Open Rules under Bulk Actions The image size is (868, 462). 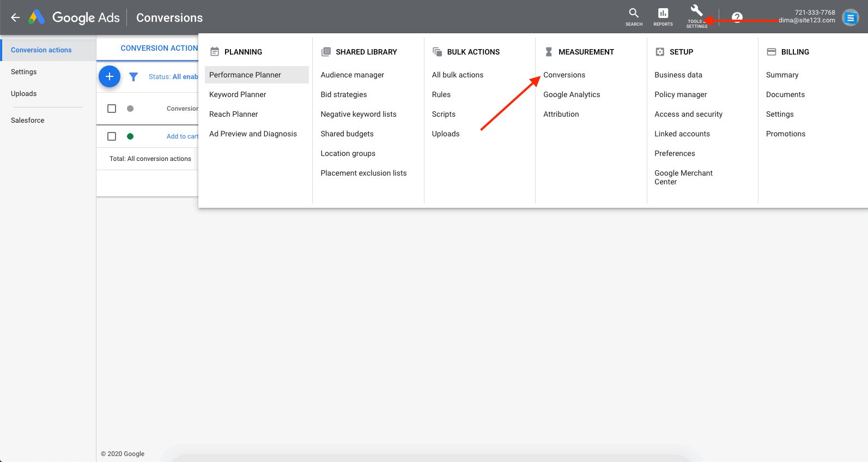pyautogui.click(x=441, y=94)
